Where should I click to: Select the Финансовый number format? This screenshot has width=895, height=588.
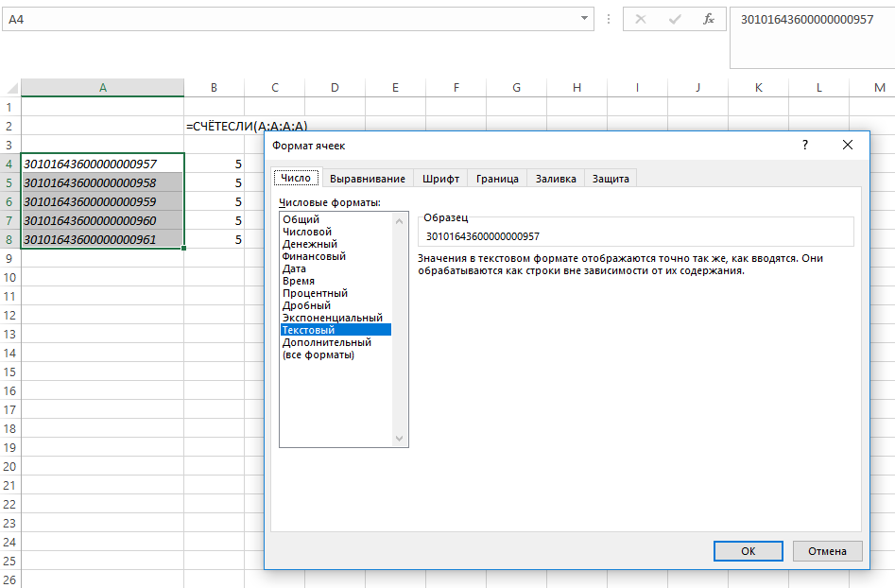[336, 256]
